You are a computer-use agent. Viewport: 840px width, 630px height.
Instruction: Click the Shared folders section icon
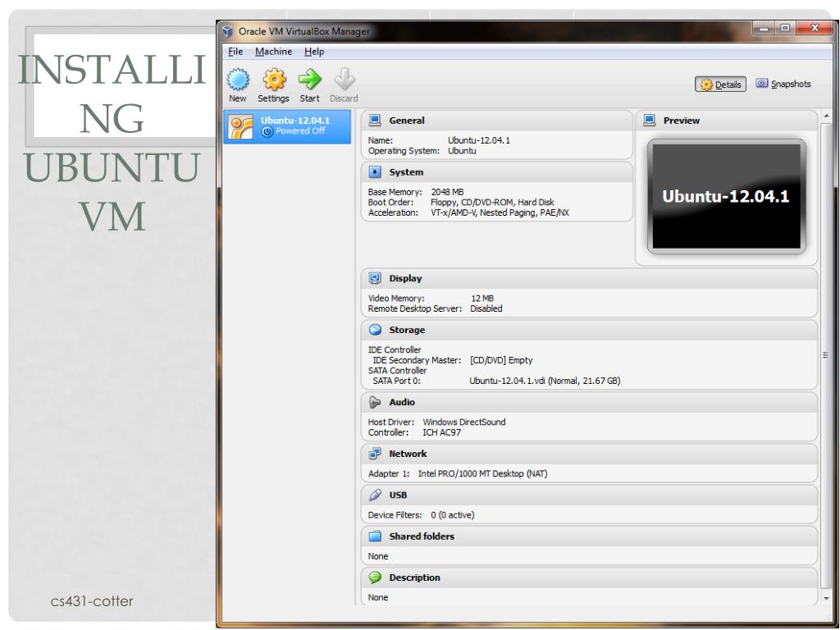pyautogui.click(x=375, y=536)
